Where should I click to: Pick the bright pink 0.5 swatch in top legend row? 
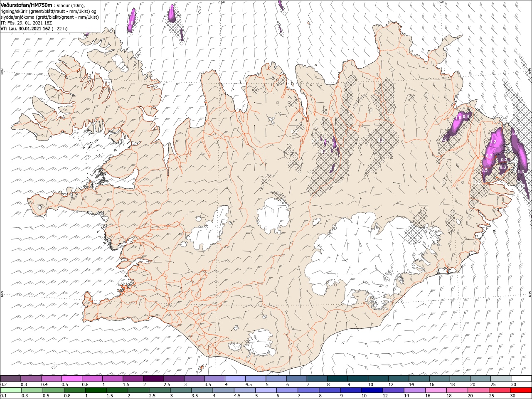click(71, 379)
